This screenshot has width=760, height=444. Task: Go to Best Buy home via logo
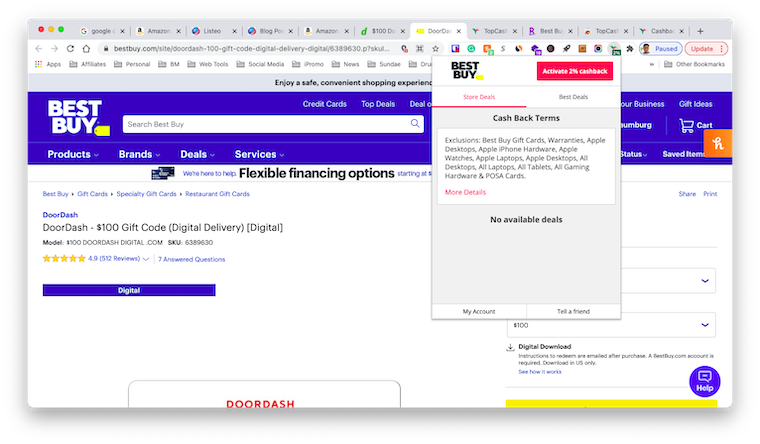click(x=78, y=117)
